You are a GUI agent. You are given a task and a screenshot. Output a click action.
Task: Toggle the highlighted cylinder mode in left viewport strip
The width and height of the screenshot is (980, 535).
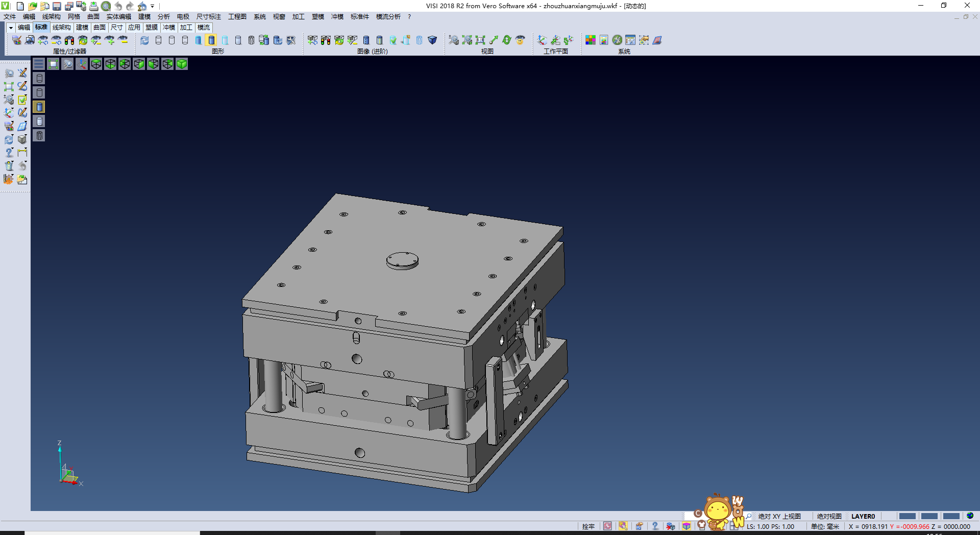coord(39,107)
